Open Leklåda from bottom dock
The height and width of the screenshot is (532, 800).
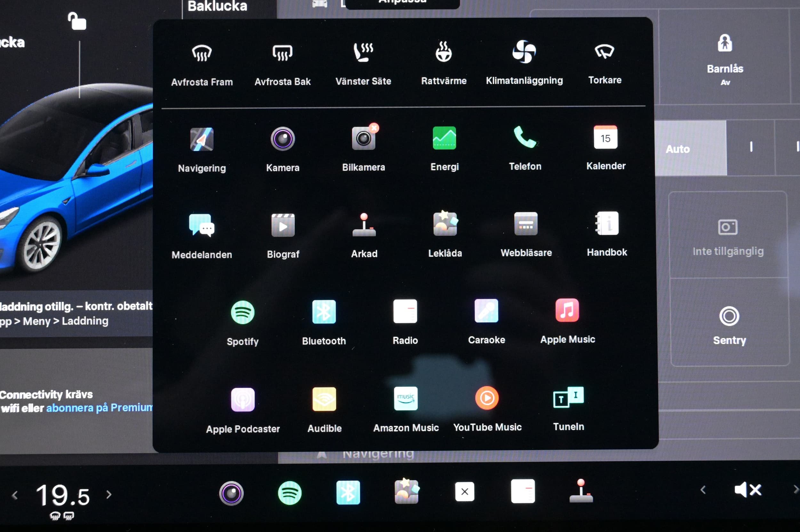[x=406, y=491]
